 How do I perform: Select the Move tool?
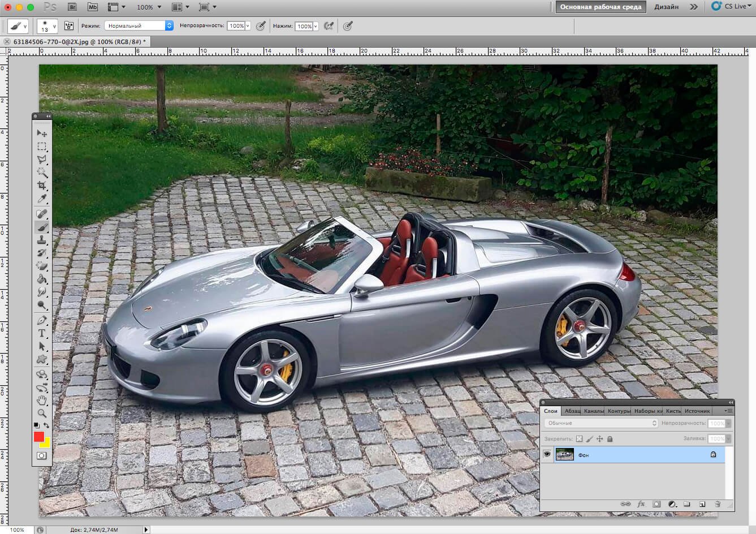pyautogui.click(x=42, y=133)
